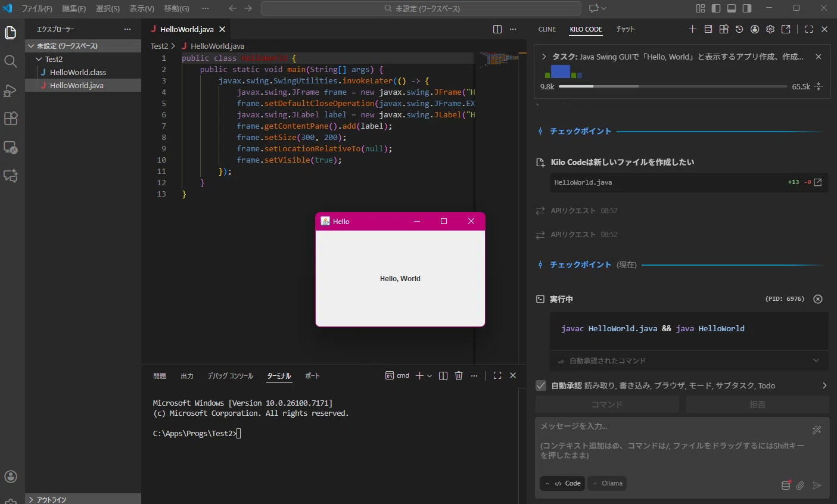
Task: Open the Extensions view
Action: 11,119
